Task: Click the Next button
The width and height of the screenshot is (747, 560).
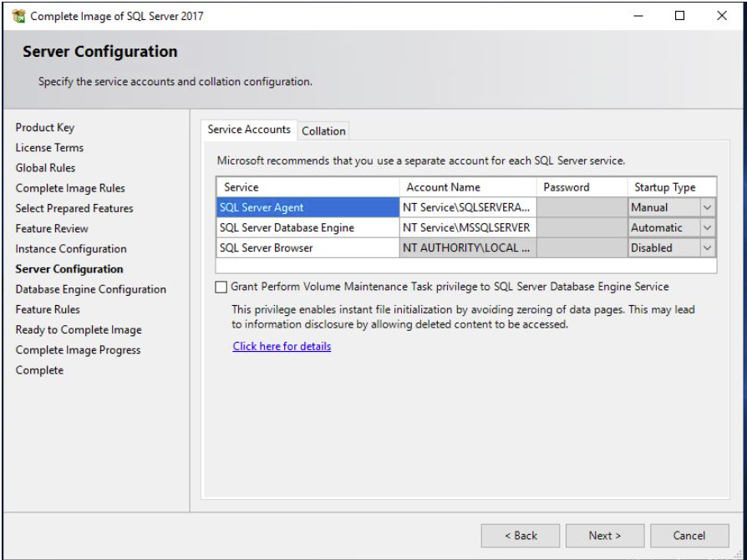Action: 605,536
